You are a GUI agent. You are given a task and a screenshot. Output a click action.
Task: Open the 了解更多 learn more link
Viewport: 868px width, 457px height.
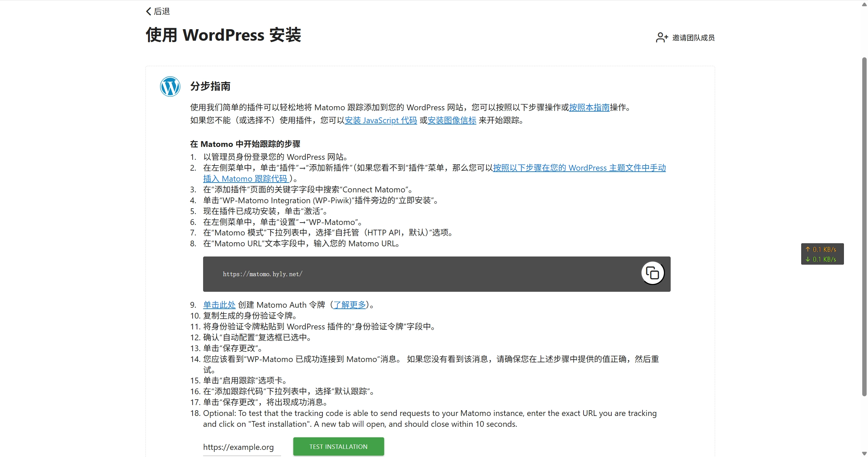(350, 305)
